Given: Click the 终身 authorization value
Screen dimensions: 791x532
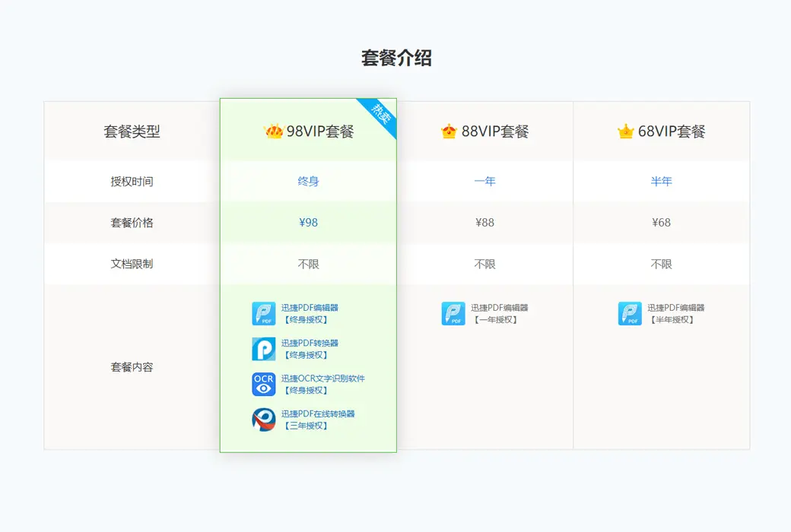Looking at the screenshot, I should coord(308,182).
